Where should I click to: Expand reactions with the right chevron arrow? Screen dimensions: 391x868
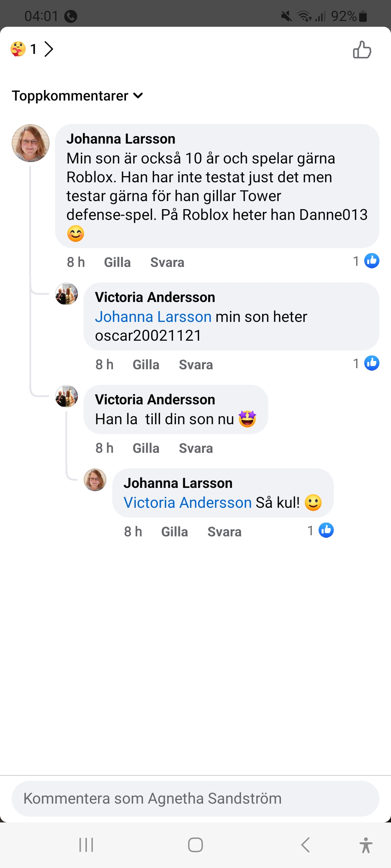pyautogui.click(x=49, y=49)
